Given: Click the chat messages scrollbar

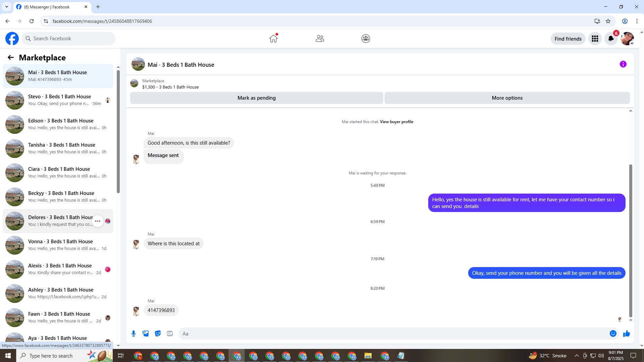Looking at the screenshot, I should coord(631,241).
